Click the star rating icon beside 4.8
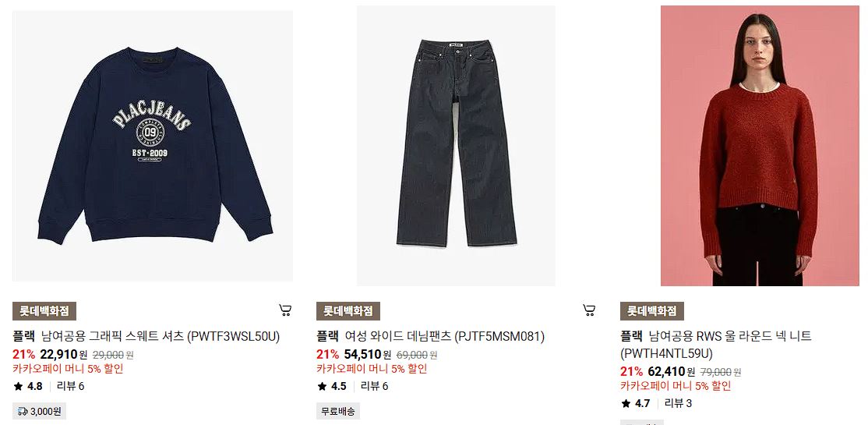This screenshot has width=868, height=425. (x=18, y=386)
